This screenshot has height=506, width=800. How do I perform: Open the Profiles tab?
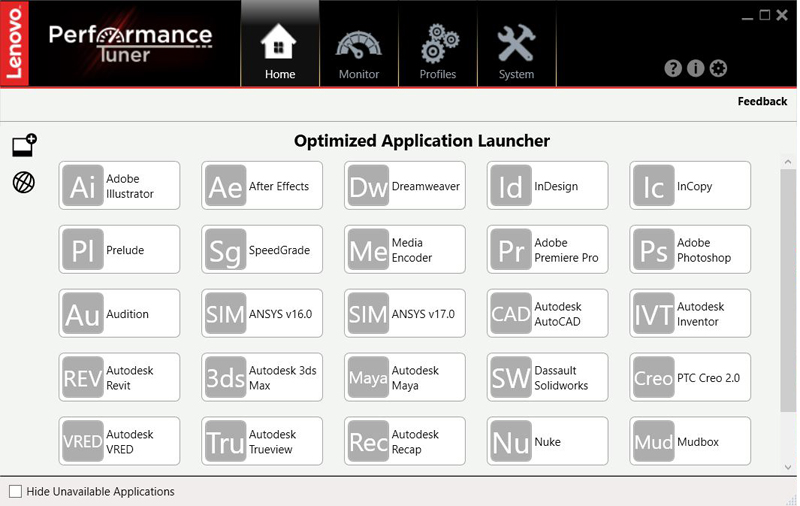tap(438, 43)
